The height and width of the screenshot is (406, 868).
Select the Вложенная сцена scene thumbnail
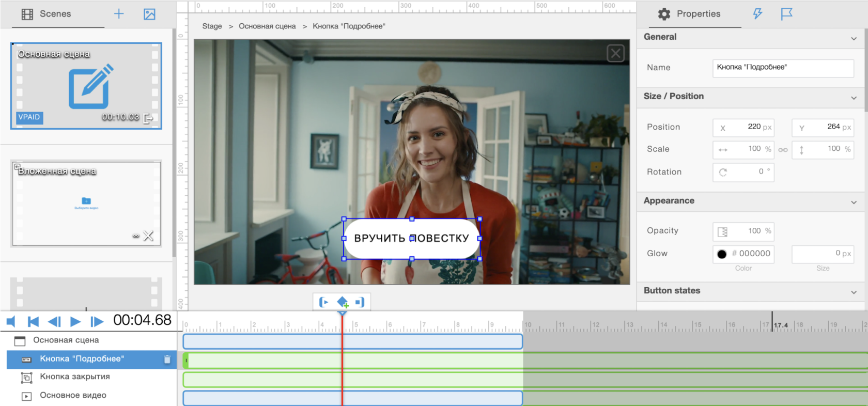[x=86, y=204]
